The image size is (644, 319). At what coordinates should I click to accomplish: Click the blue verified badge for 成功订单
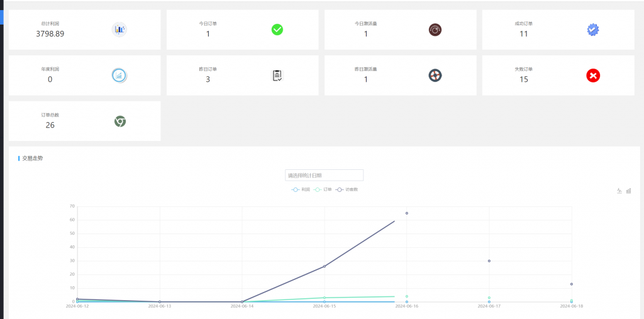pyautogui.click(x=593, y=30)
